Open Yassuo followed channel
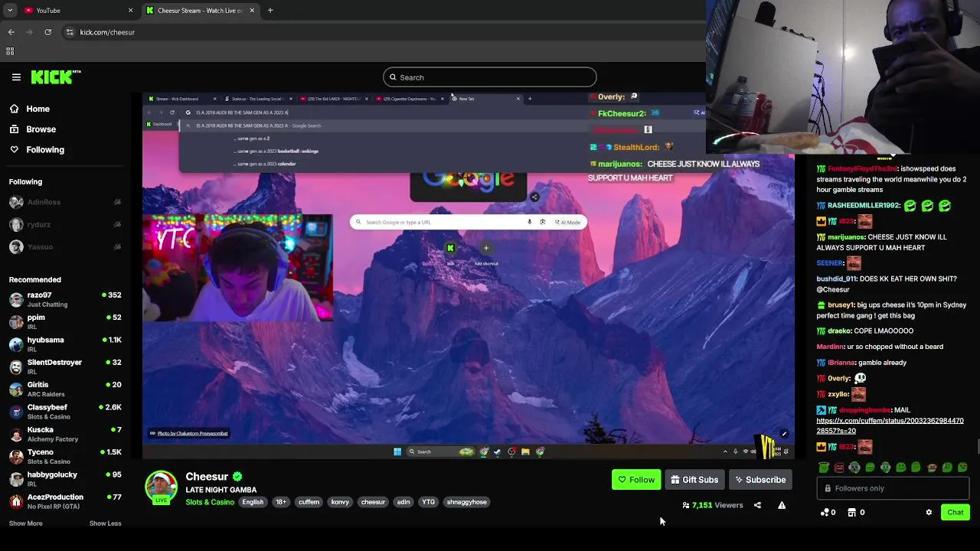 (x=65, y=247)
